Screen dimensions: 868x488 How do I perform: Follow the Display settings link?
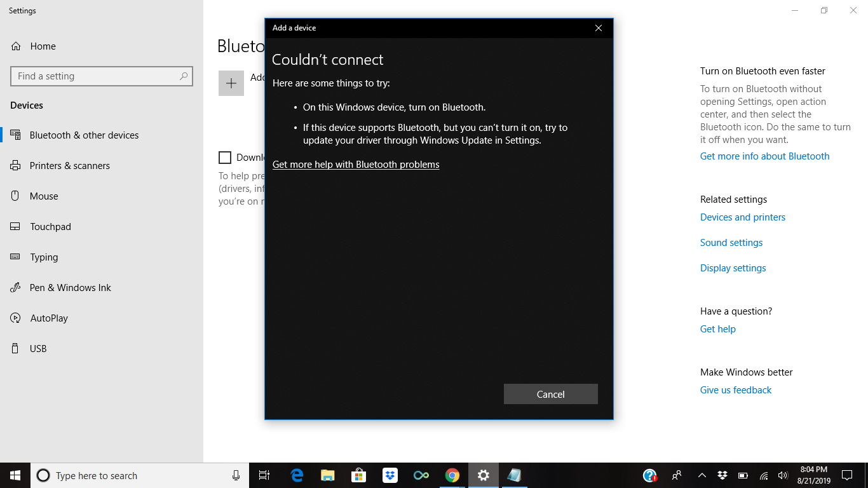coord(733,268)
